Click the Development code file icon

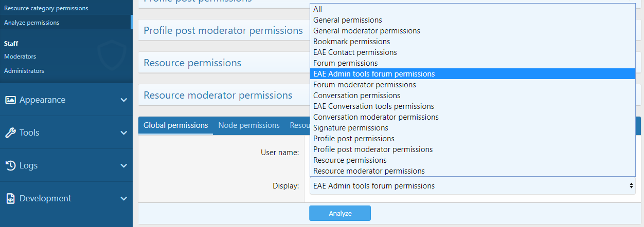pos(10,198)
